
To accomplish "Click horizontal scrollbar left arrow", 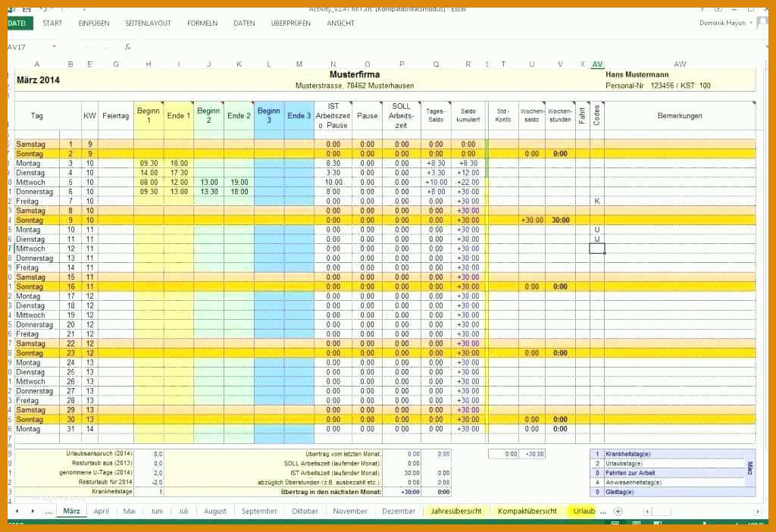I will [x=647, y=512].
